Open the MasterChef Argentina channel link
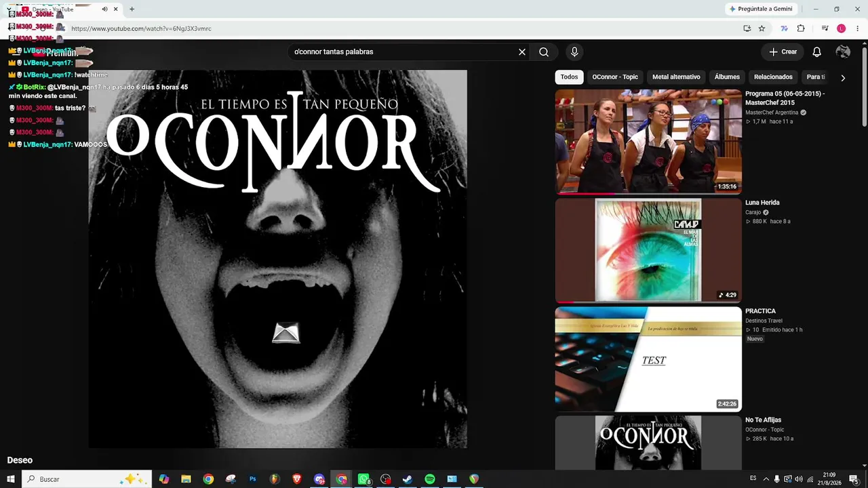This screenshot has height=488, width=868. tap(772, 113)
